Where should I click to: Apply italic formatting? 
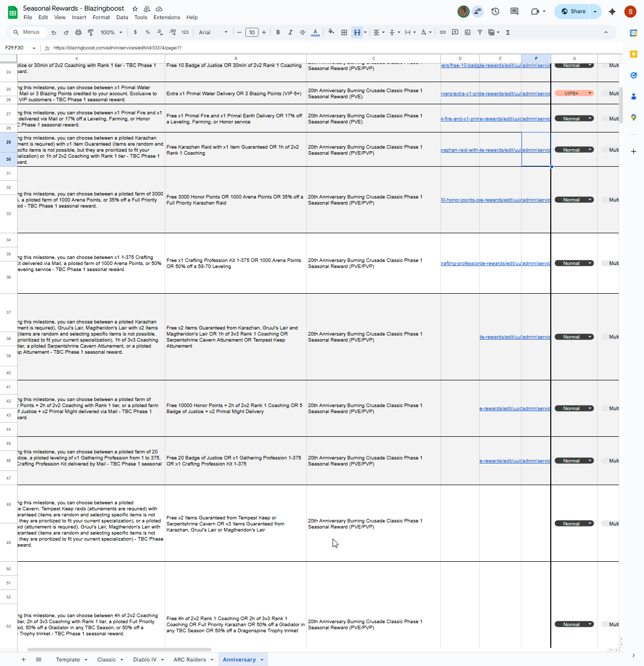tap(290, 32)
